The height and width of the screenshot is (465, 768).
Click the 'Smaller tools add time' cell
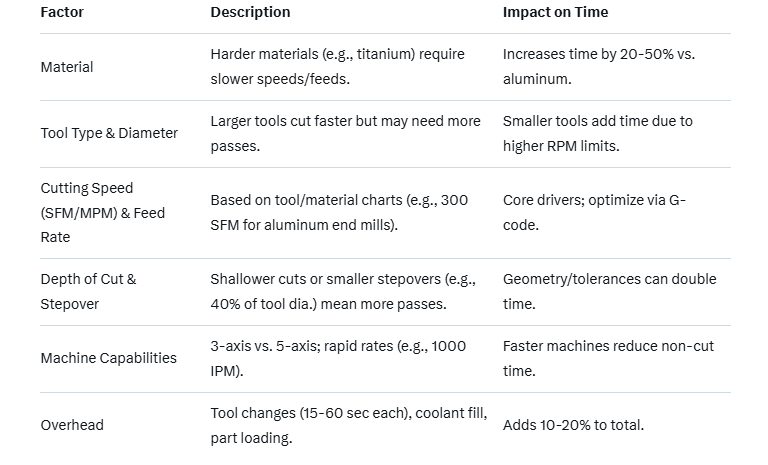tap(597, 133)
